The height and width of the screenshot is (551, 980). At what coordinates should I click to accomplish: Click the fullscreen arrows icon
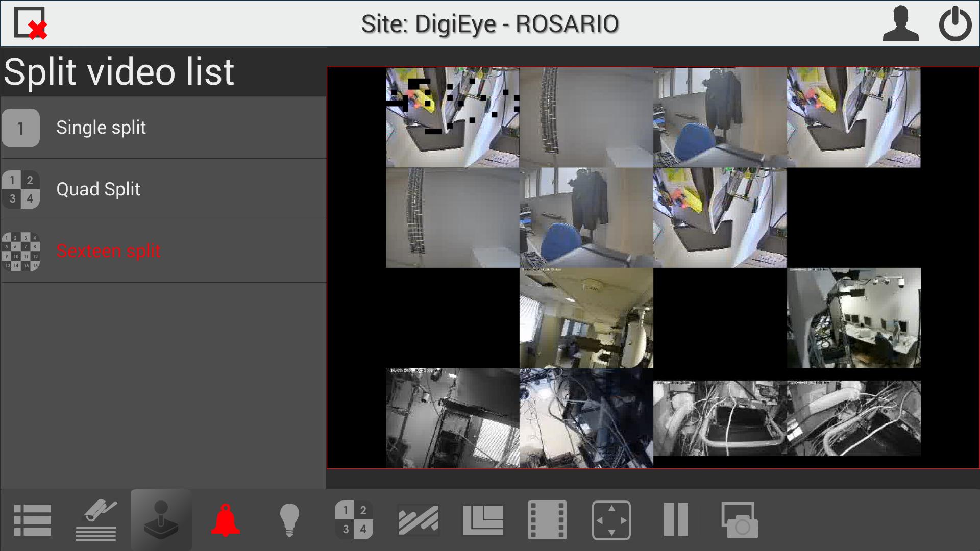611,520
